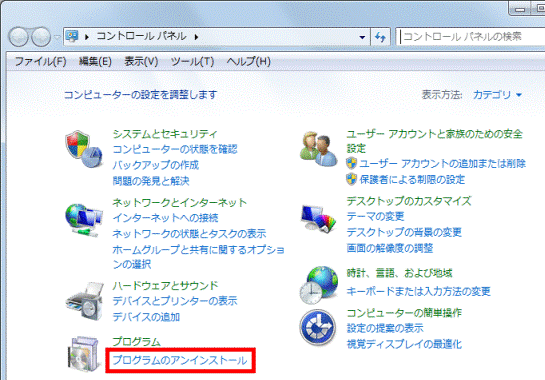Click the System and Security shield icon
The height and width of the screenshot is (380, 545).
click(x=84, y=149)
